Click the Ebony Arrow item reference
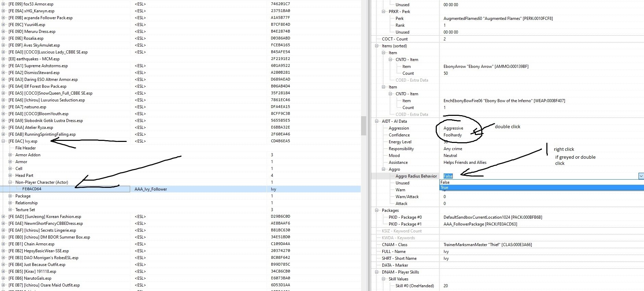Screen dimensions: 644x291 [486, 66]
